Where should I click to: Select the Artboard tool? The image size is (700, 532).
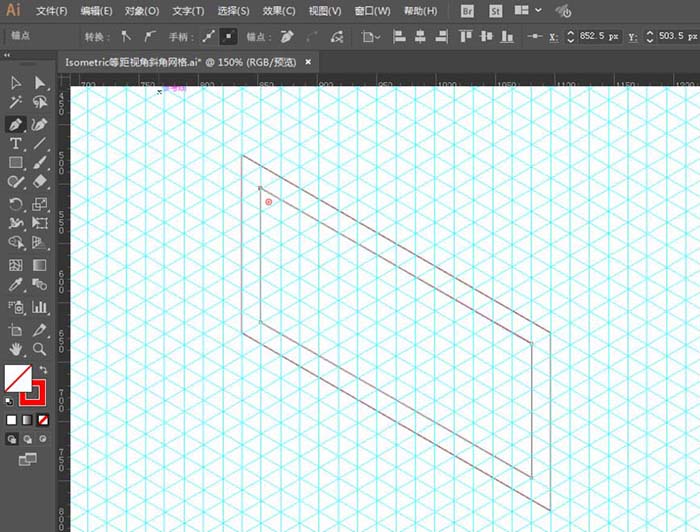16,330
